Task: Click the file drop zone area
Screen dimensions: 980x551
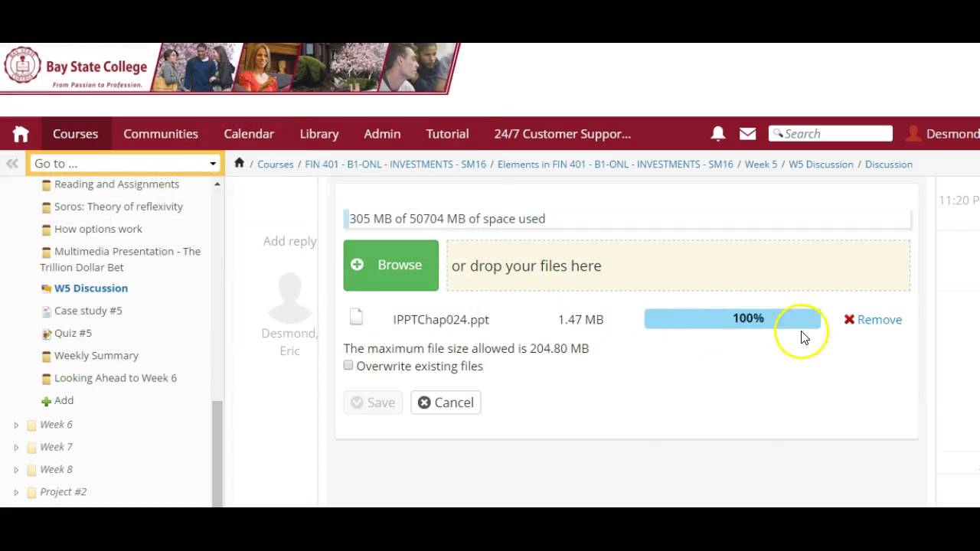Action: (678, 266)
